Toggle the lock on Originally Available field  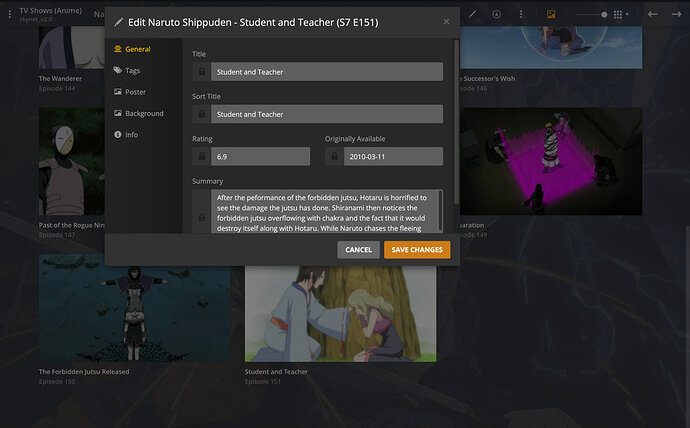(334, 156)
